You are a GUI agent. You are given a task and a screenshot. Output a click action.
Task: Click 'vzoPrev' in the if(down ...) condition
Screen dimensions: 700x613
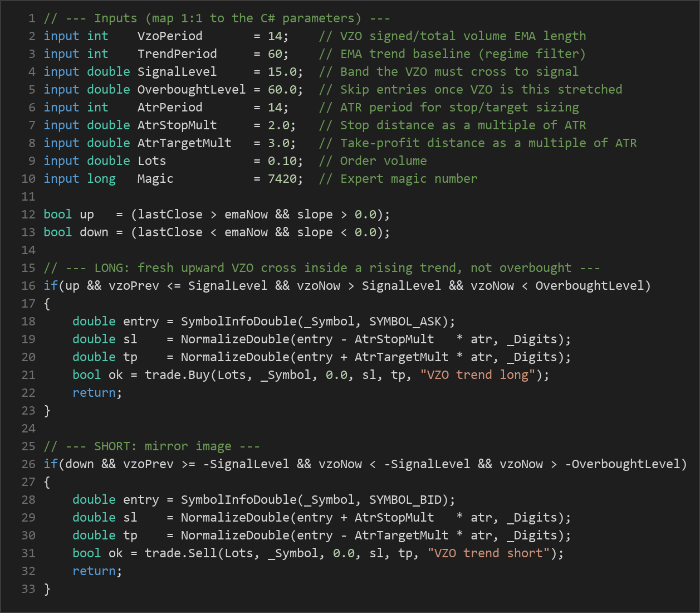pos(148,464)
